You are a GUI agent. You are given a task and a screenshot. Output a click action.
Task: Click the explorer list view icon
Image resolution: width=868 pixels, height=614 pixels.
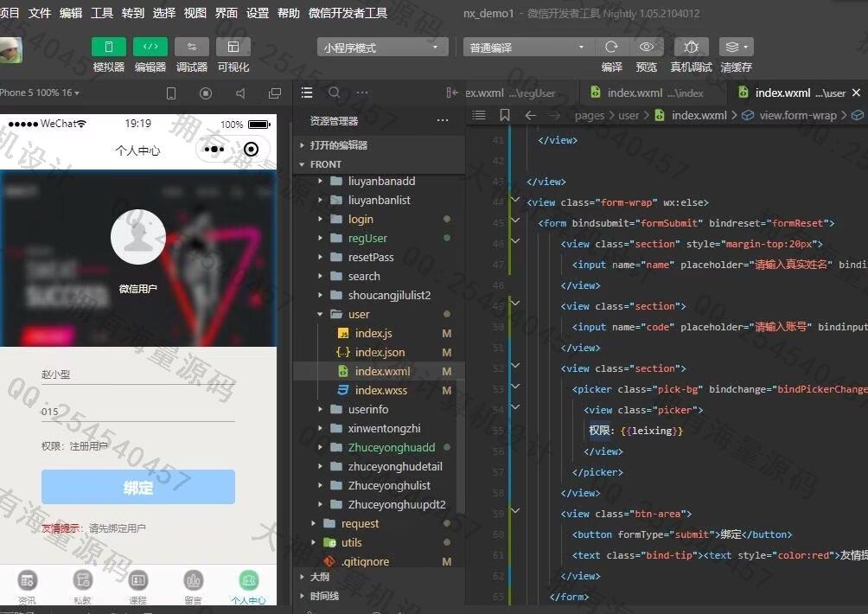click(307, 93)
